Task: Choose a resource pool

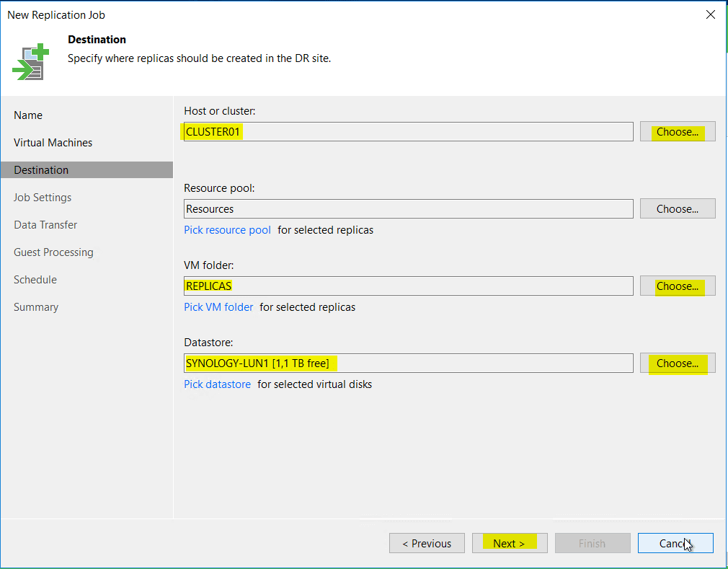Action: [676, 208]
